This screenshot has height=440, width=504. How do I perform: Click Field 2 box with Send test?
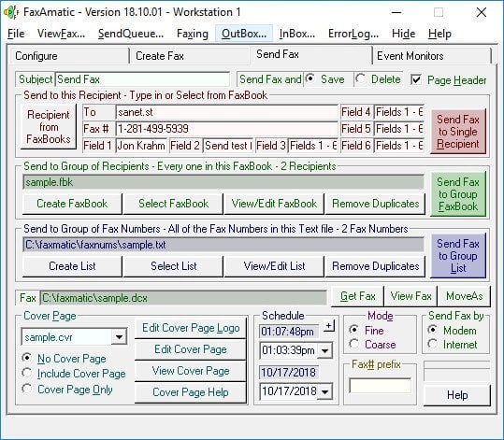click(x=228, y=146)
